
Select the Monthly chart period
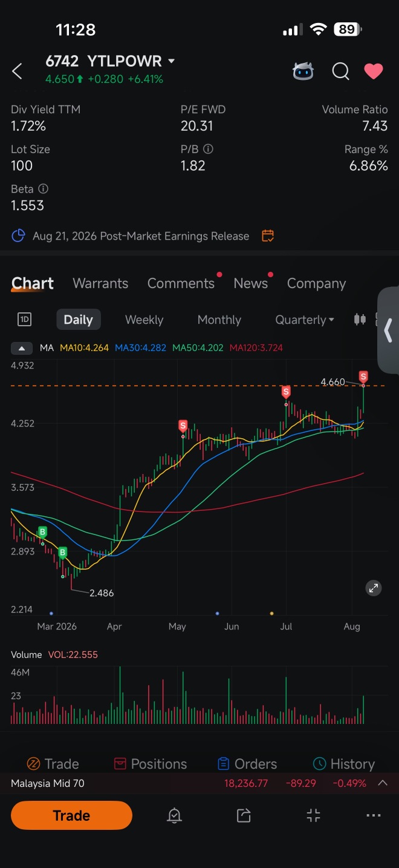(219, 320)
